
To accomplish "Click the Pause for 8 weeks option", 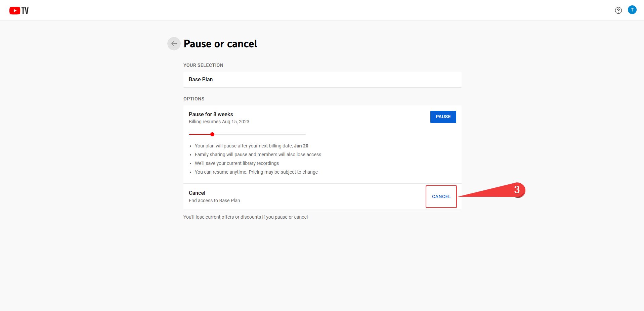I will 211,114.
